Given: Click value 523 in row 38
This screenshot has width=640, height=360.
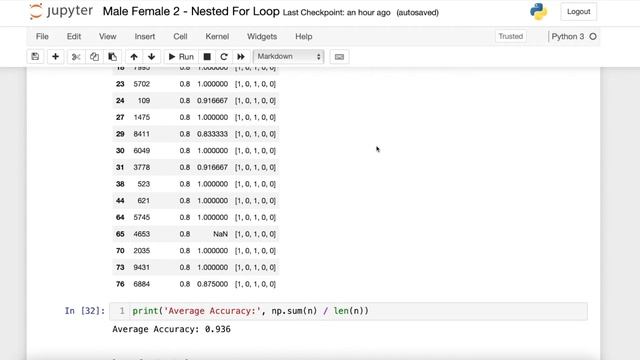Looking at the screenshot, I should [144, 184].
